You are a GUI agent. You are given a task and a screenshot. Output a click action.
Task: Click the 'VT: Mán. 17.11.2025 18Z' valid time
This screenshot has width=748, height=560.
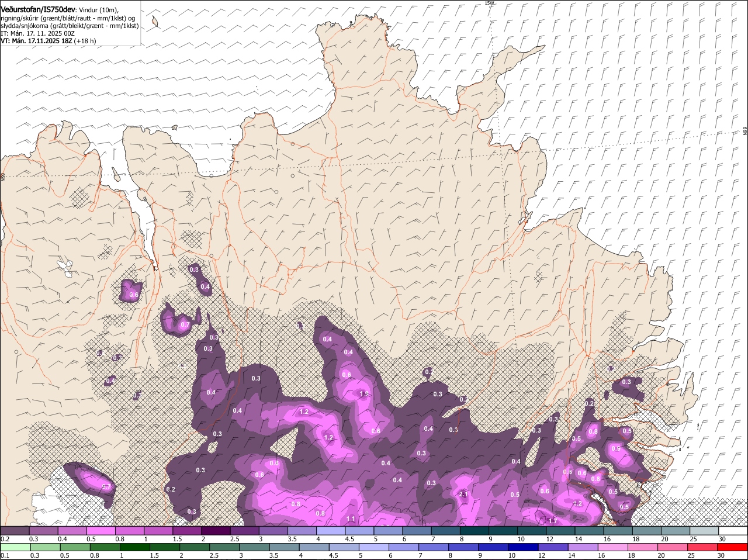36,41
